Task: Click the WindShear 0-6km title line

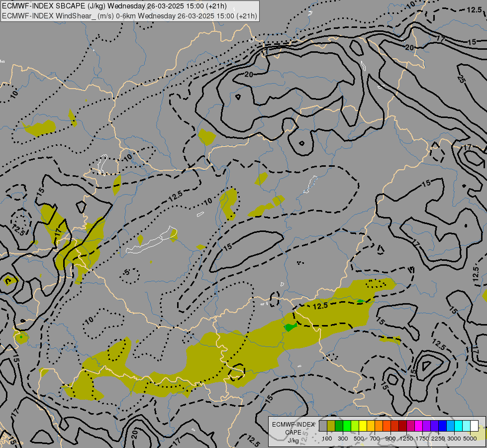Action: tap(129, 16)
